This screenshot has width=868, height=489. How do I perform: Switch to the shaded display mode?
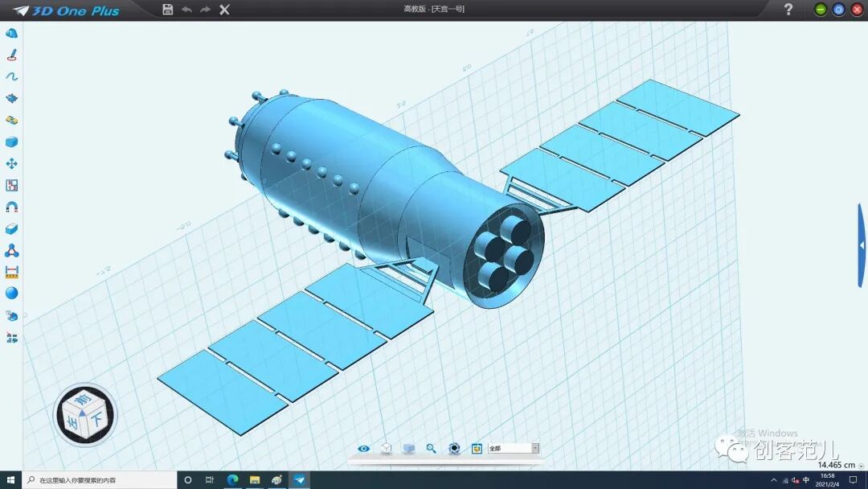coord(409,449)
